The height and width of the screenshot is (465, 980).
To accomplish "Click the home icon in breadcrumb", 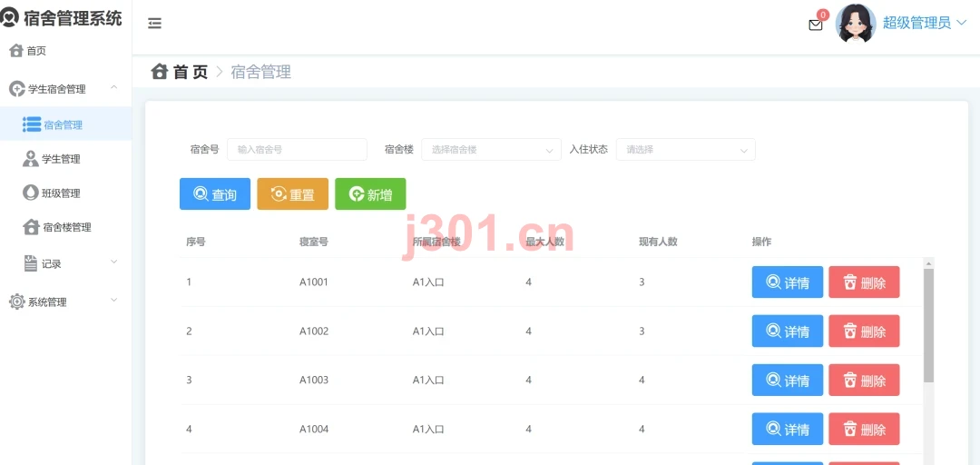I will coord(160,72).
